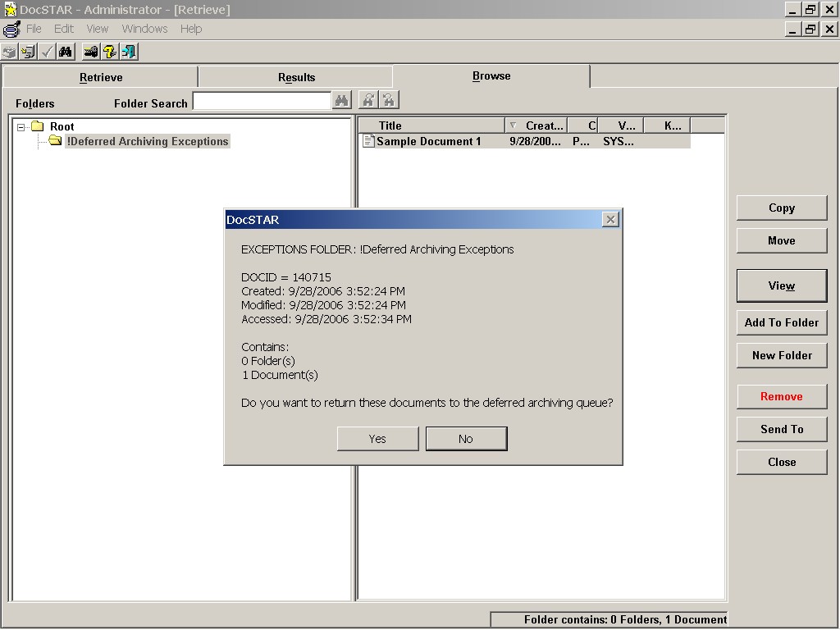
Task: Click the K... column header
Action: click(x=668, y=126)
